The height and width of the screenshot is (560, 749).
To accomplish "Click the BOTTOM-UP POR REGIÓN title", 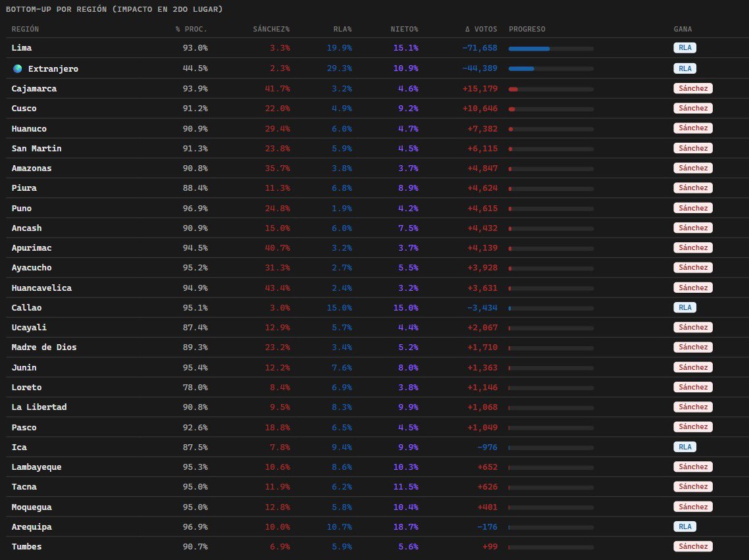I will pyautogui.click(x=114, y=9).
